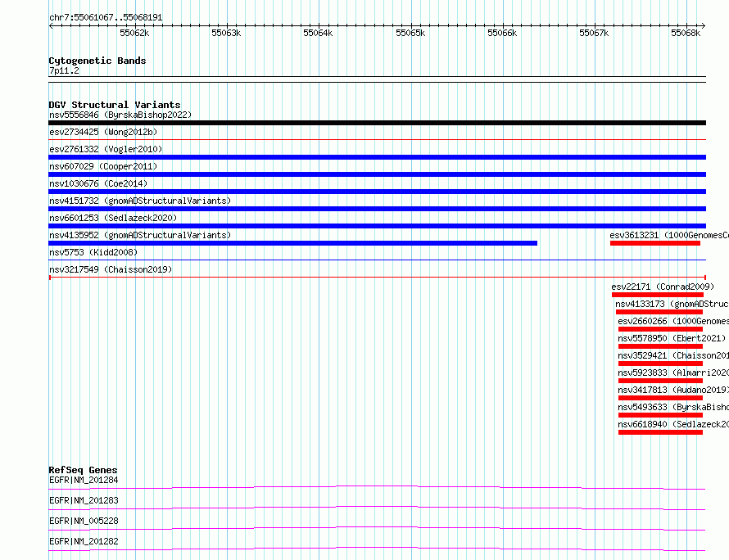Open the EGFR|NM_005228 transcript label

84,521
